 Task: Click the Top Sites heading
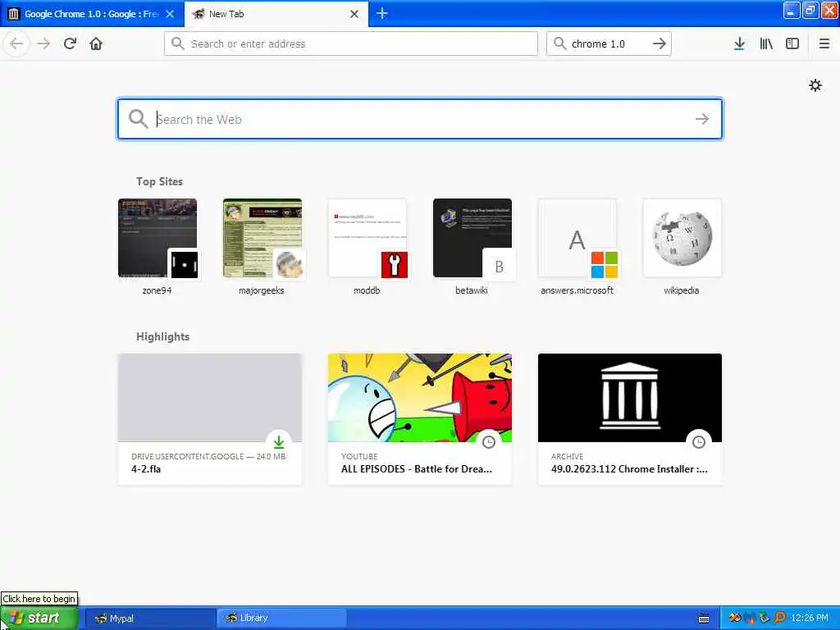click(159, 181)
